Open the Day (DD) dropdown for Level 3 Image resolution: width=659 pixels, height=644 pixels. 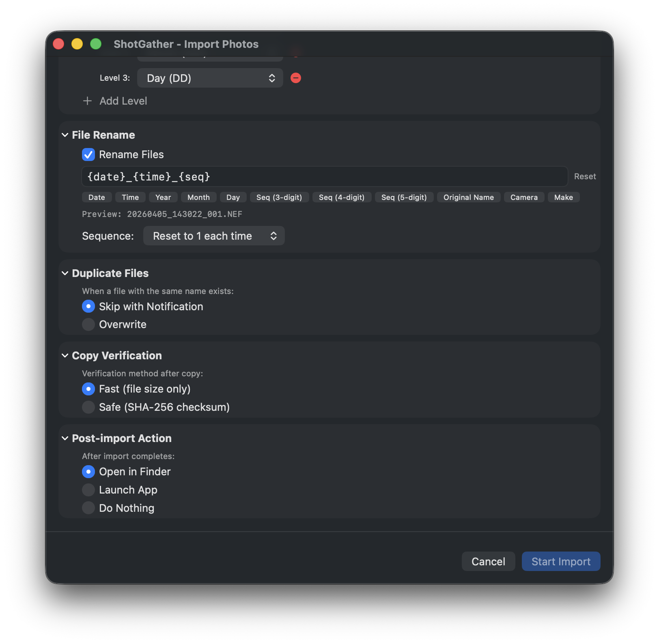(x=210, y=78)
